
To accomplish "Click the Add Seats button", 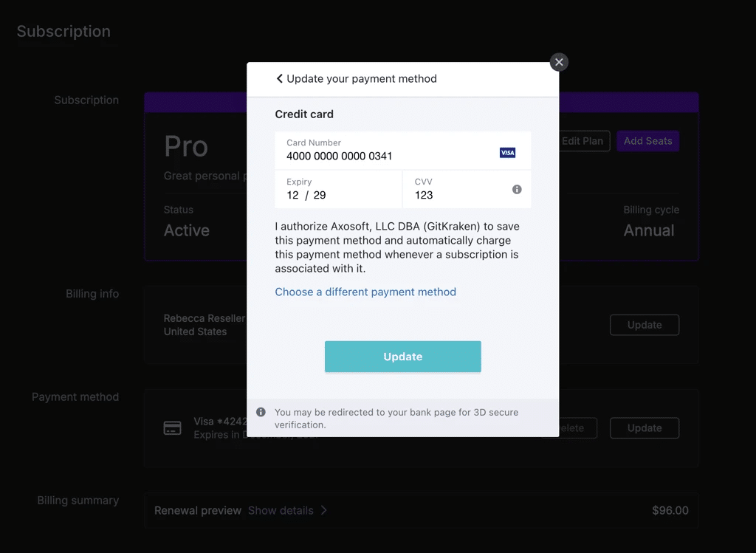I will 647,141.
